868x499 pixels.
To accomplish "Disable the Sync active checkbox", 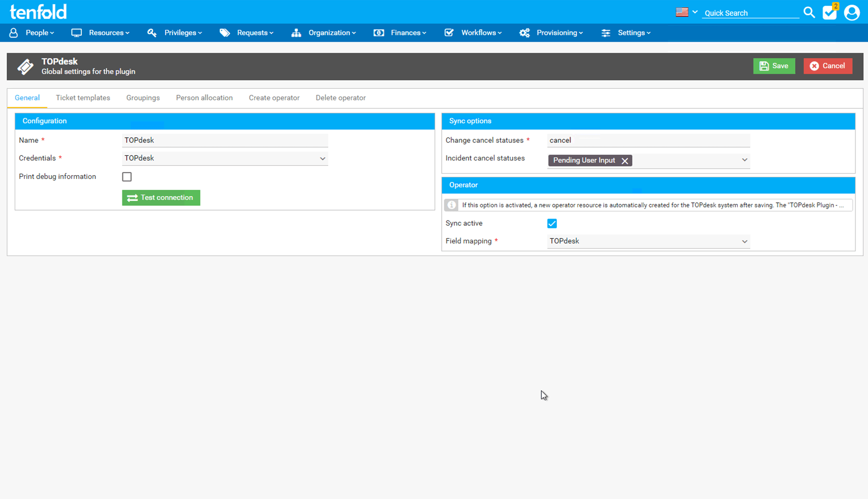I will [552, 223].
